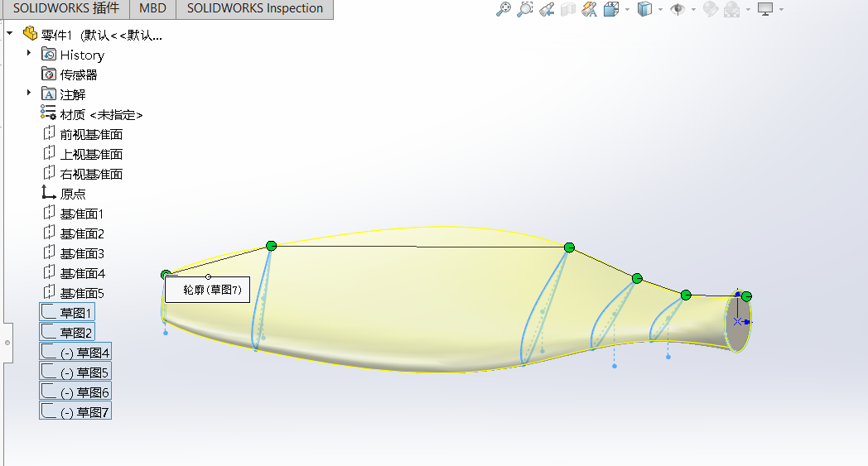This screenshot has width=868, height=466.
Task: Open the Hide/Show Items dropdown arrow
Action: click(693, 9)
